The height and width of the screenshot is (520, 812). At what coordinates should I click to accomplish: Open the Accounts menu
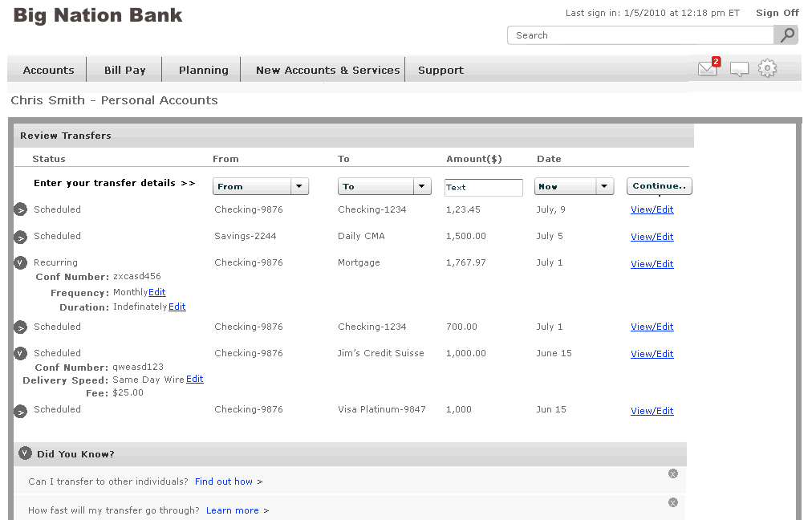coord(49,70)
